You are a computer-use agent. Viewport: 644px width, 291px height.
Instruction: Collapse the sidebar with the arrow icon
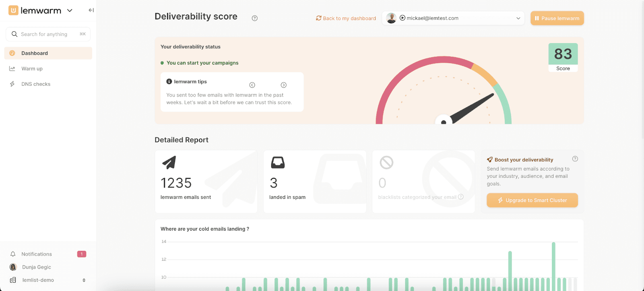point(91,10)
